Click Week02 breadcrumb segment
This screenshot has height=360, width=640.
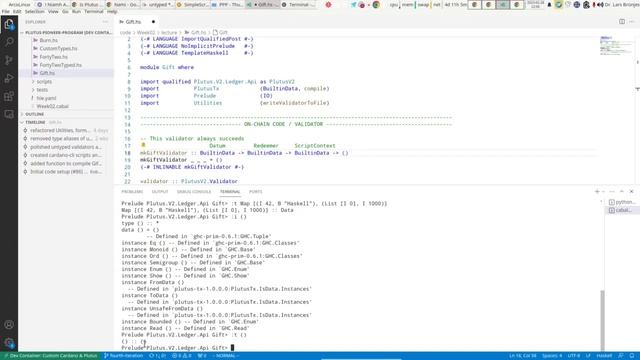point(146,32)
